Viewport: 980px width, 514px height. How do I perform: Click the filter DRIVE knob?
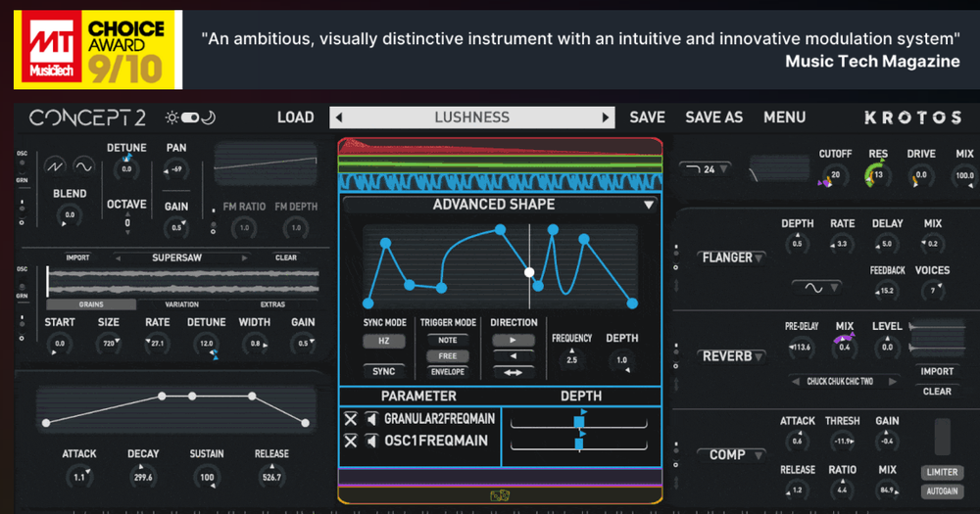click(920, 175)
